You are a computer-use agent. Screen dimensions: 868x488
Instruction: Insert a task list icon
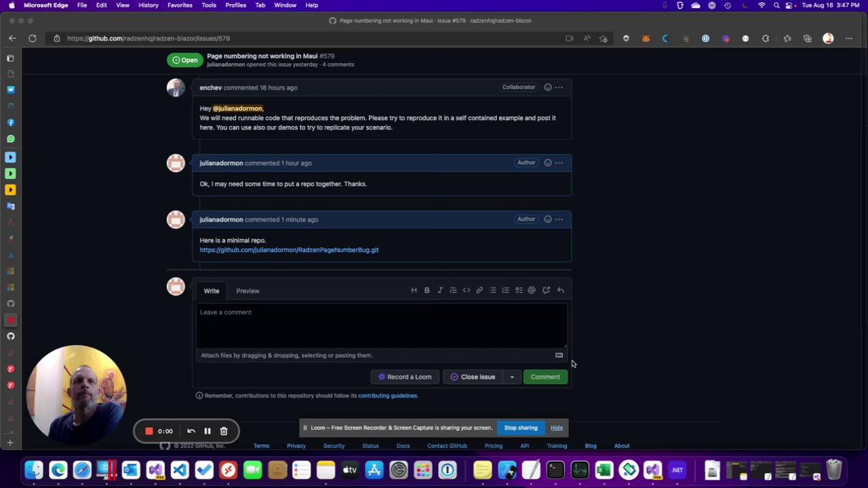(x=519, y=290)
